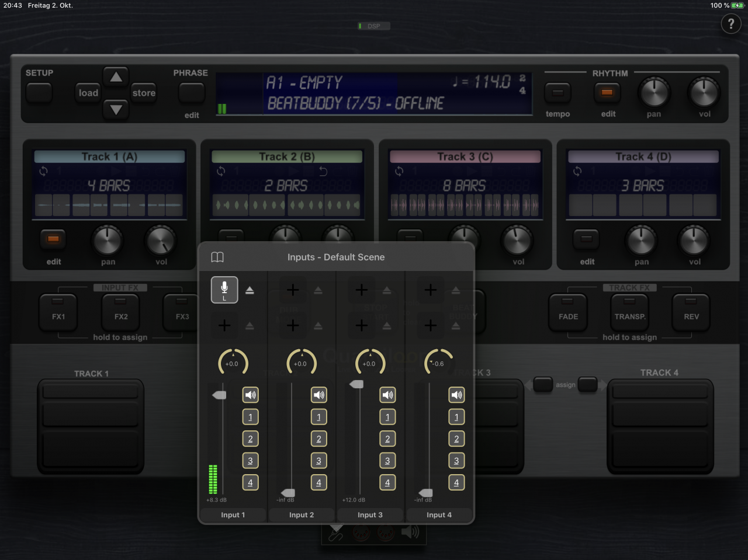Add a first source to Input 4
Image resolution: width=748 pixels, height=560 pixels.
click(431, 290)
